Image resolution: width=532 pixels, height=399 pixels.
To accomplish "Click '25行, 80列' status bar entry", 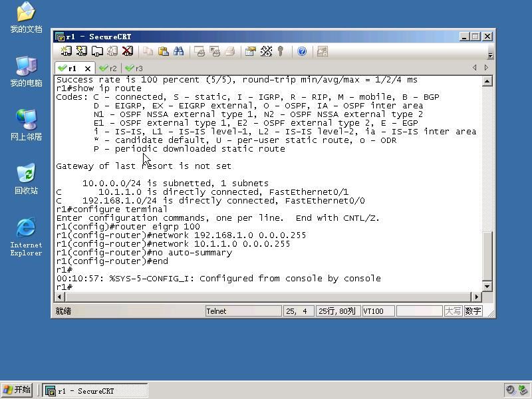I will tap(338, 311).
